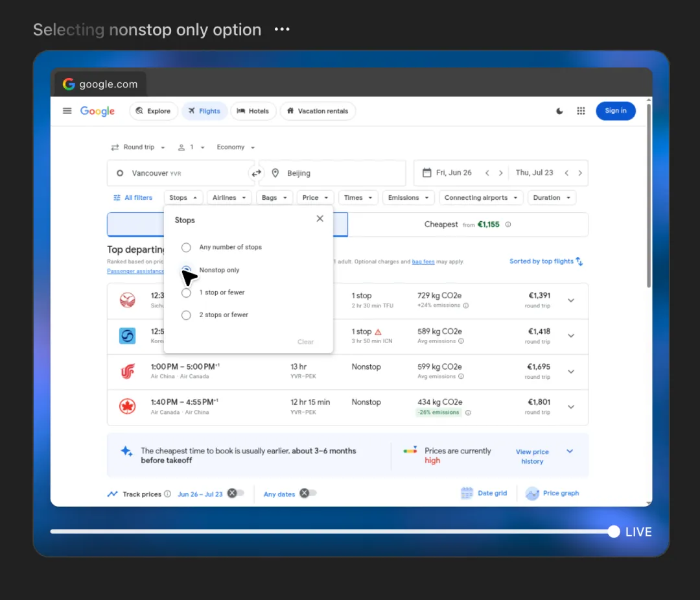The width and height of the screenshot is (700, 600).
Task: Click the Track prices info icon
Action: coord(167,494)
